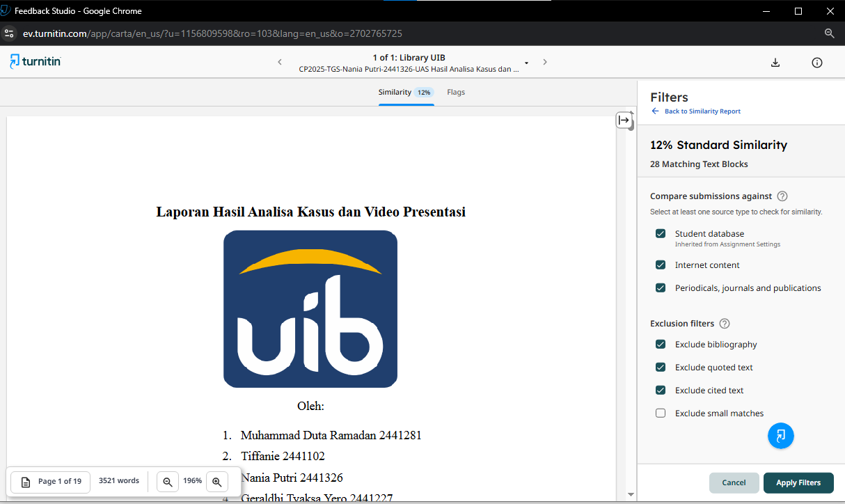Screen dimensions: 845x504
Task: Click the Turnitin logo
Action: pyautogui.click(x=35, y=61)
